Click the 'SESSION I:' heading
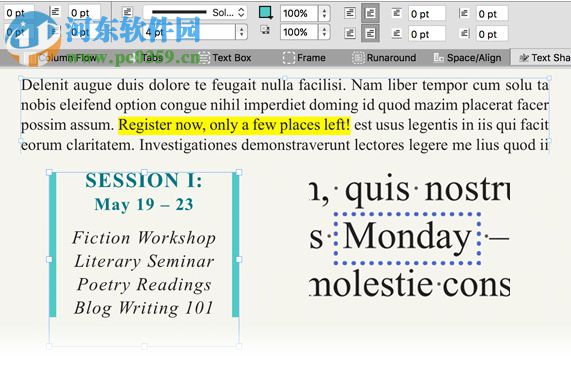 pyautogui.click(x=143, y=181)
